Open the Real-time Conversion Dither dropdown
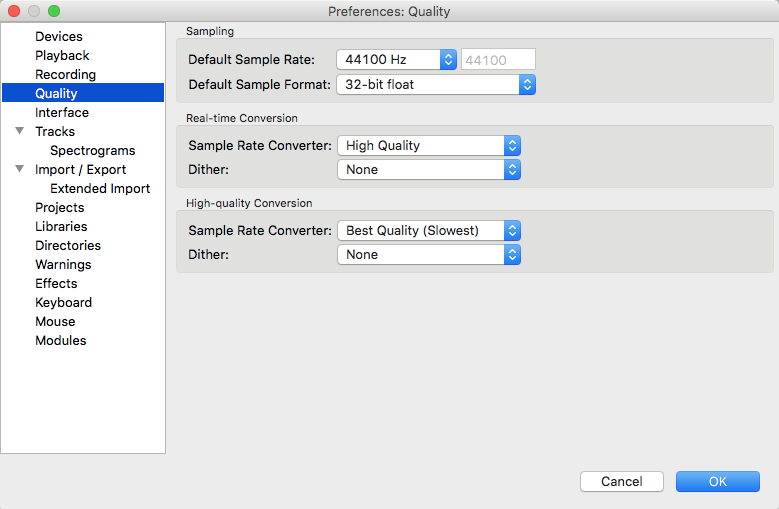779x509 pixels. pos(429,170)
